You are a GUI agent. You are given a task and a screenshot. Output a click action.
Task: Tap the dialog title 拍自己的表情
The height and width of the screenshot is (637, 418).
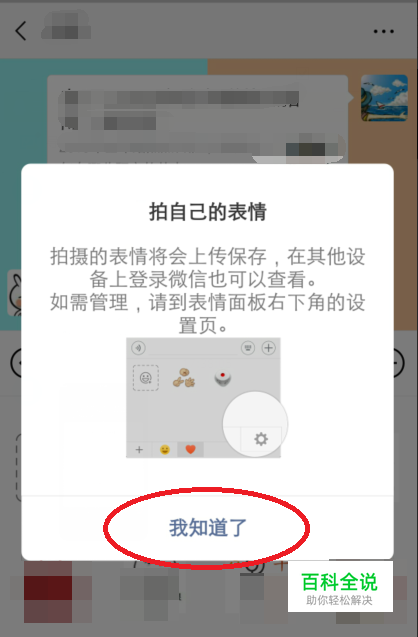coord(208,212)
